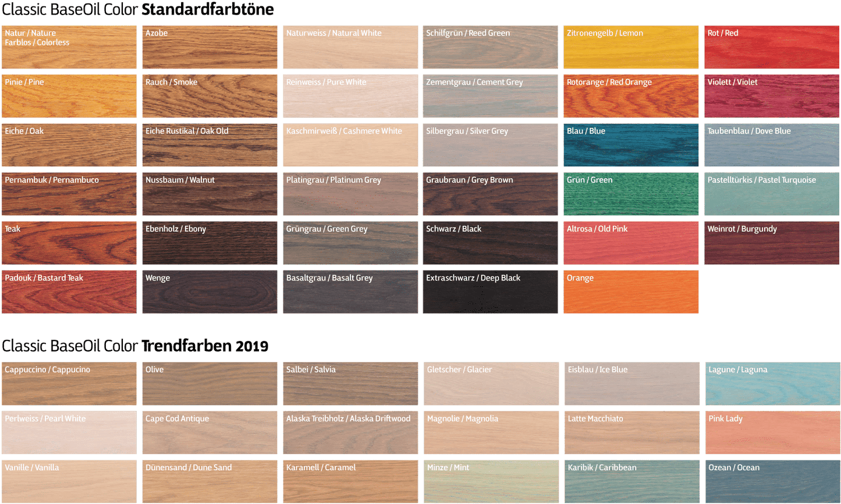Screen dimensions: 841x504
Task: Click the Rot / Red swatch
Action: point(772,48)
